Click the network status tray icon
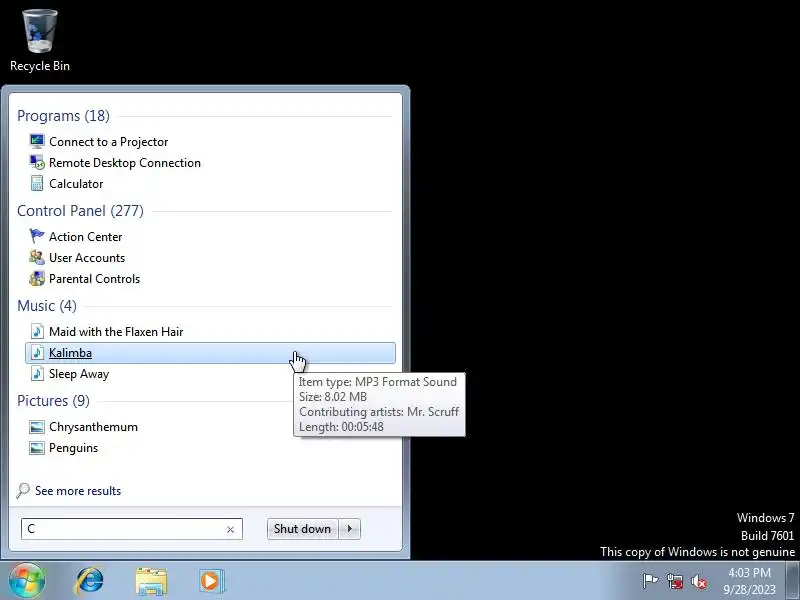800x600 pixels. tap(674, 581)
